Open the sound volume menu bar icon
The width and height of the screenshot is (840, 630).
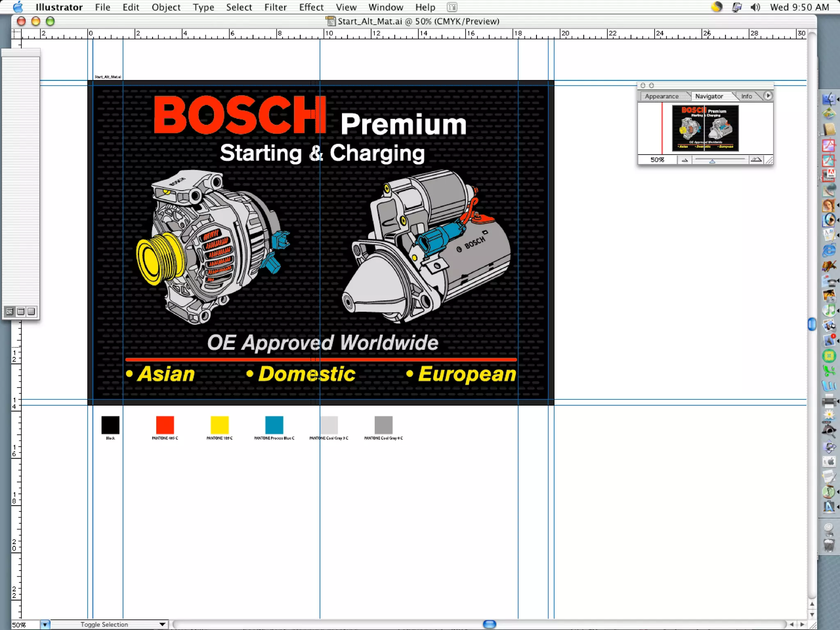755,7
